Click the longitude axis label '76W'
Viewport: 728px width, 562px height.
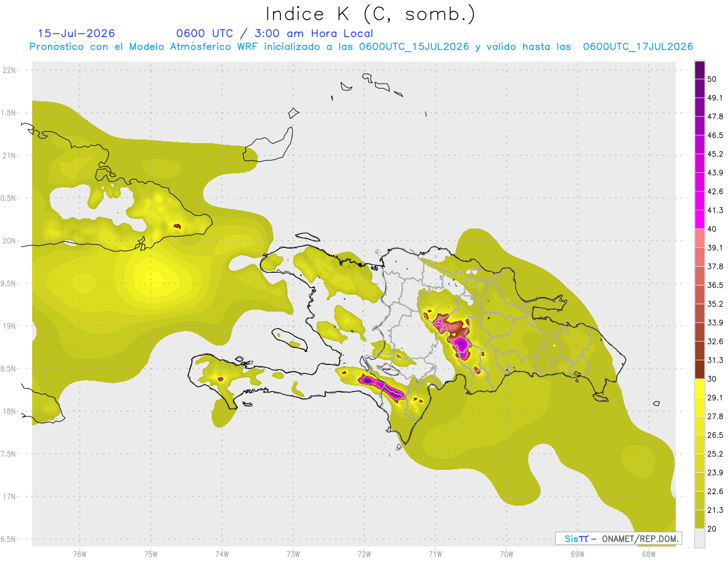click(79, 554)
